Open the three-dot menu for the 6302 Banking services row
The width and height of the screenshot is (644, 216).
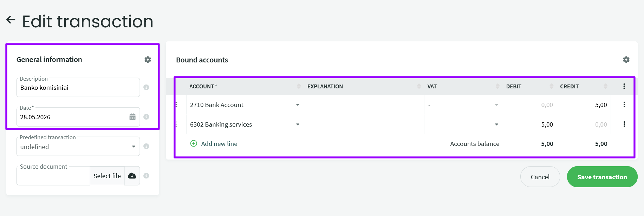624,124
